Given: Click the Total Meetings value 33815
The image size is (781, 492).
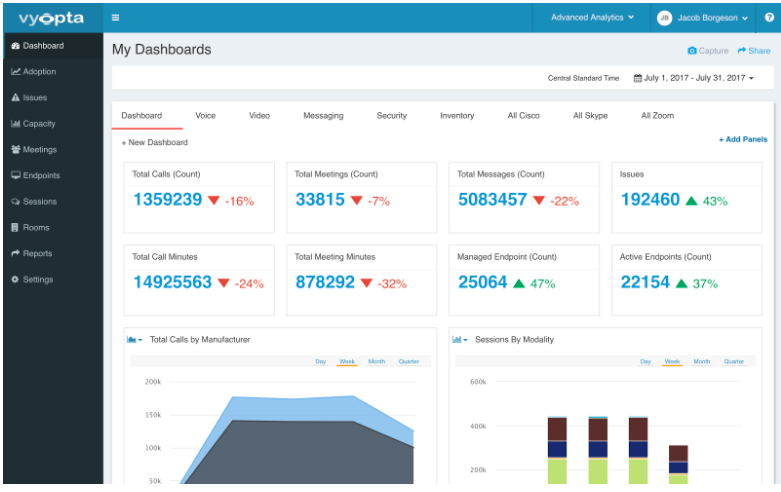Looking at the screenshot, I should (x=320, y=200).
